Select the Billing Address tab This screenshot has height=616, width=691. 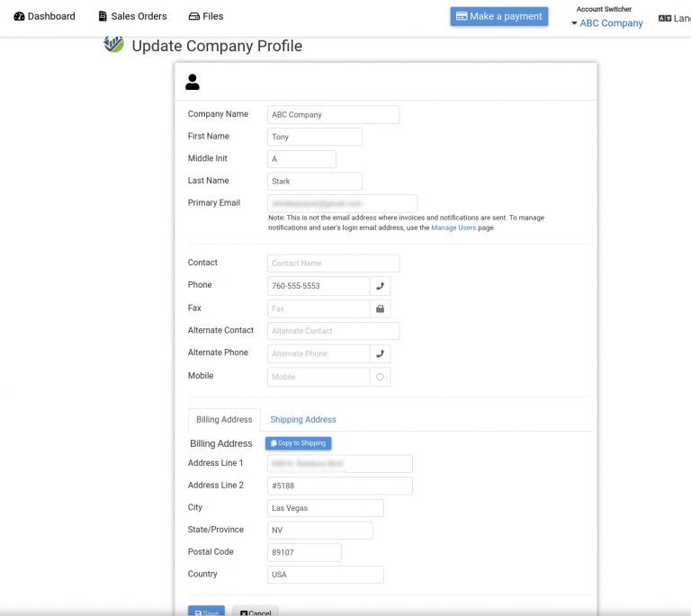(x=224, y=420)
